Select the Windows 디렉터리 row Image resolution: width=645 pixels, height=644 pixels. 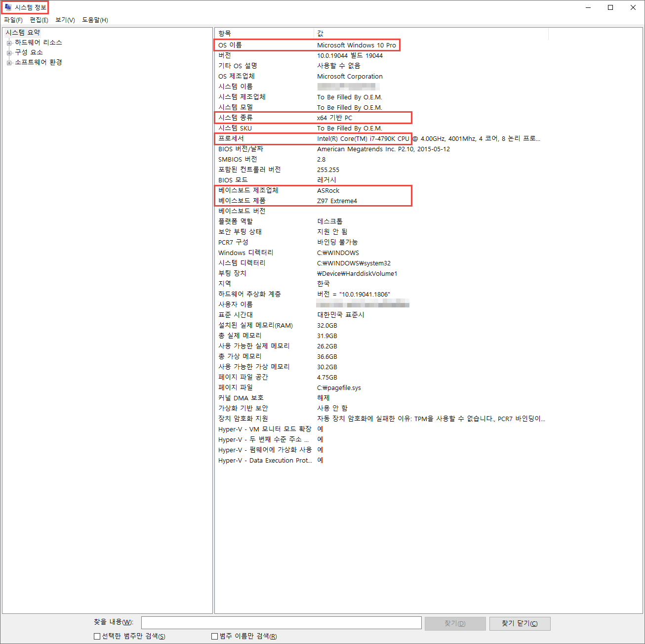(x=382, y=253)
